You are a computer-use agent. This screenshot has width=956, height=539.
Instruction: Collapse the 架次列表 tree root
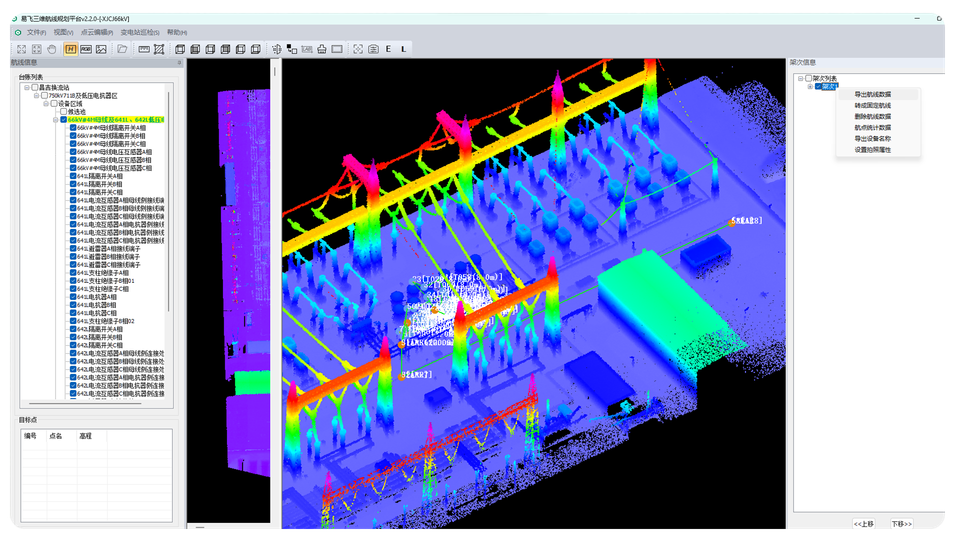pos(800,78)
